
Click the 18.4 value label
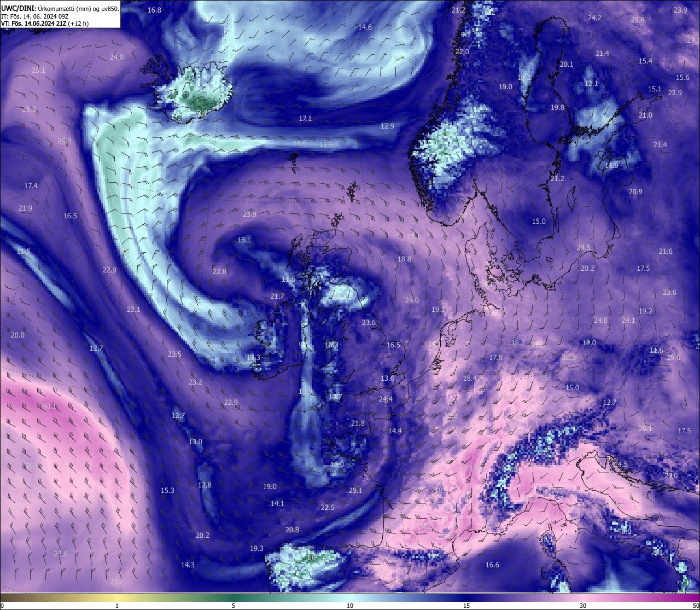tap(470, 378)
